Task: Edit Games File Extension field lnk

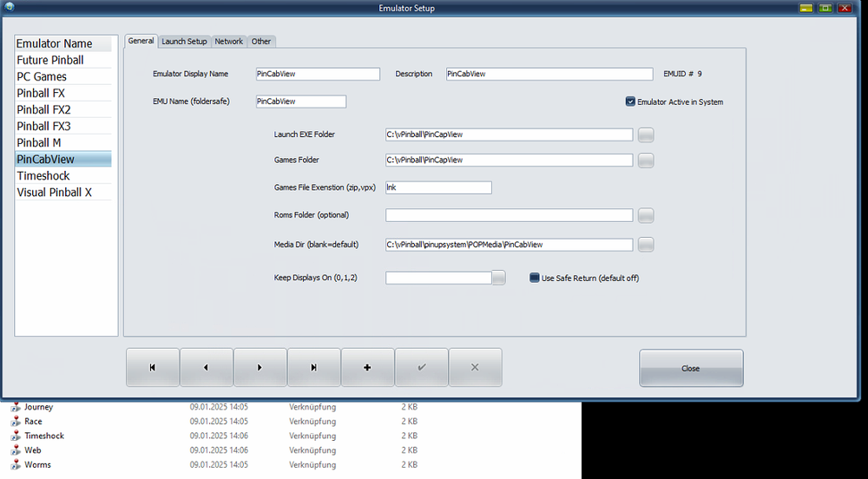Action: (438, 187)
